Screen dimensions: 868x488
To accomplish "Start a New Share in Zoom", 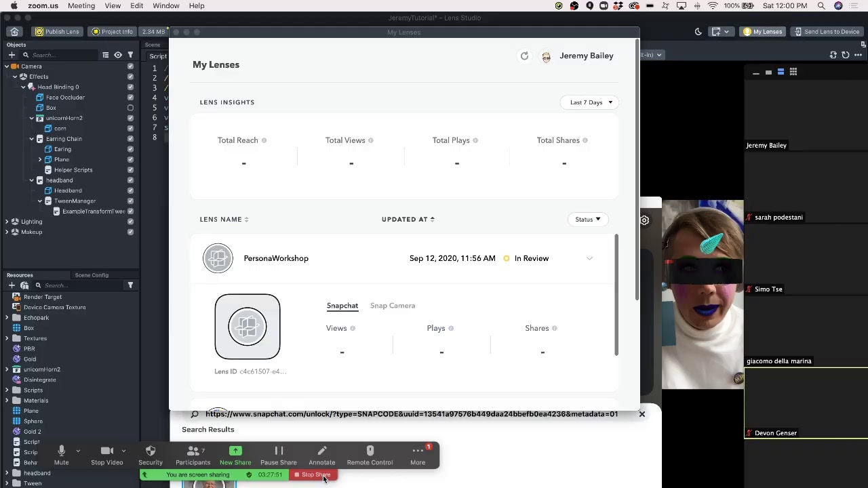I will pos(235,451).
